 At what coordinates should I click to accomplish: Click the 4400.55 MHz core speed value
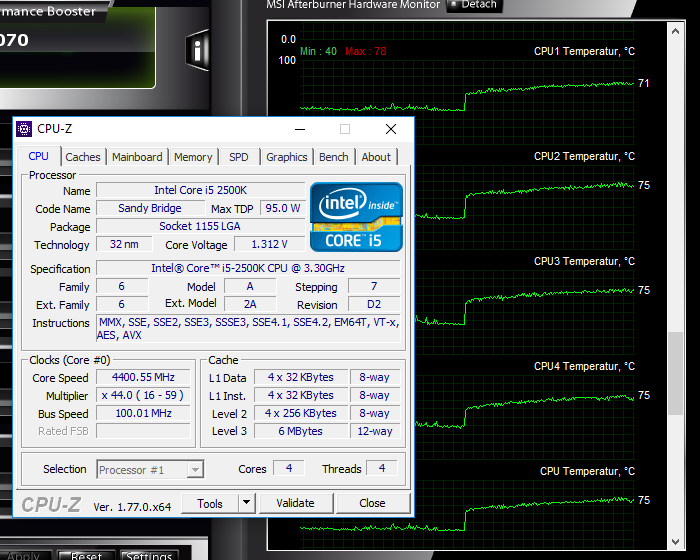click(143, 377)
